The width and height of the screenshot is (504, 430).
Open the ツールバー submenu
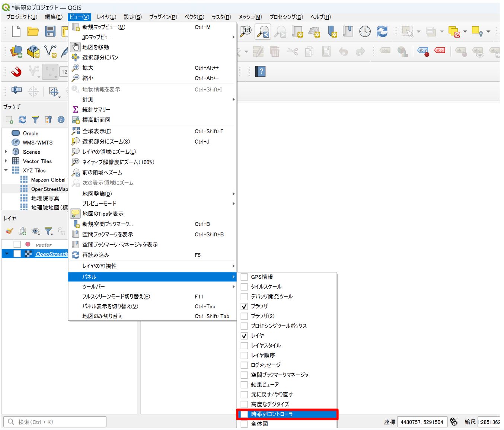click(153, 287)
